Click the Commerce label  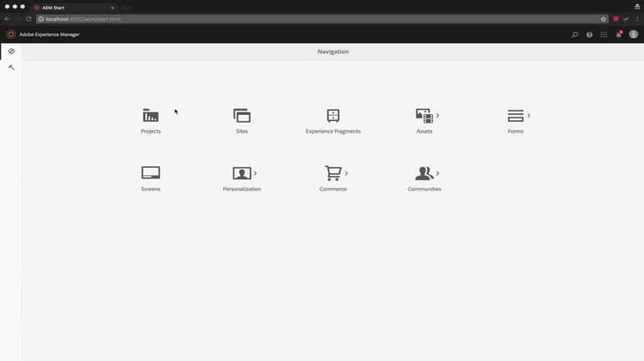(333, 190)
